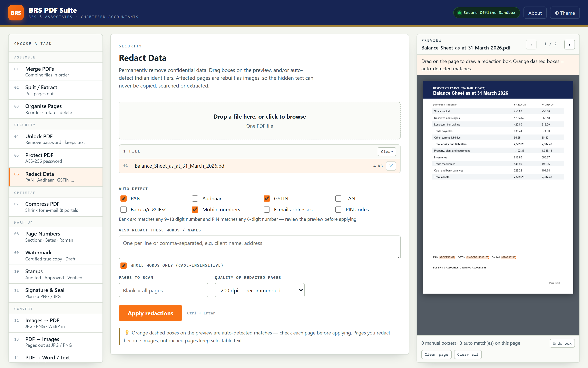Focus the words / names textarea
Viewport: 588px width, 368px height.
point(259,247)
